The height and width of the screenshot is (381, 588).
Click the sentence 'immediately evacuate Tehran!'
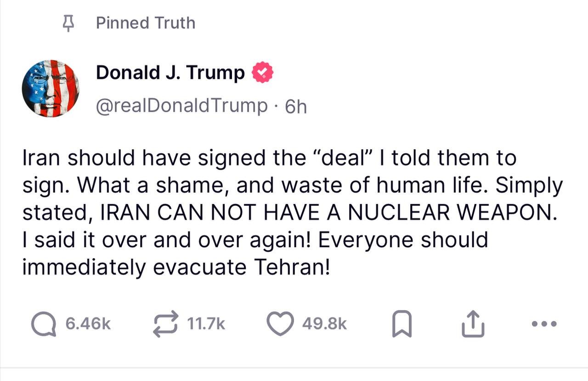click(x=176, y=268)
